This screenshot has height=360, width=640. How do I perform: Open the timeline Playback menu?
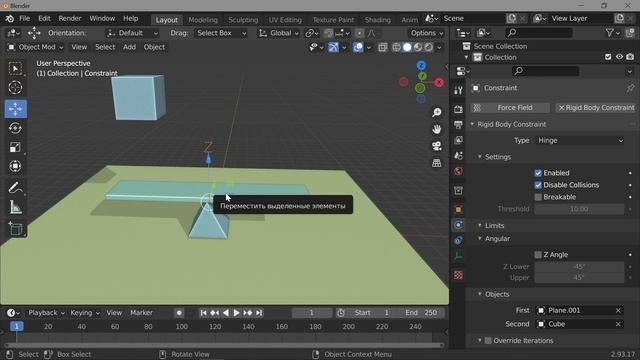46,313
